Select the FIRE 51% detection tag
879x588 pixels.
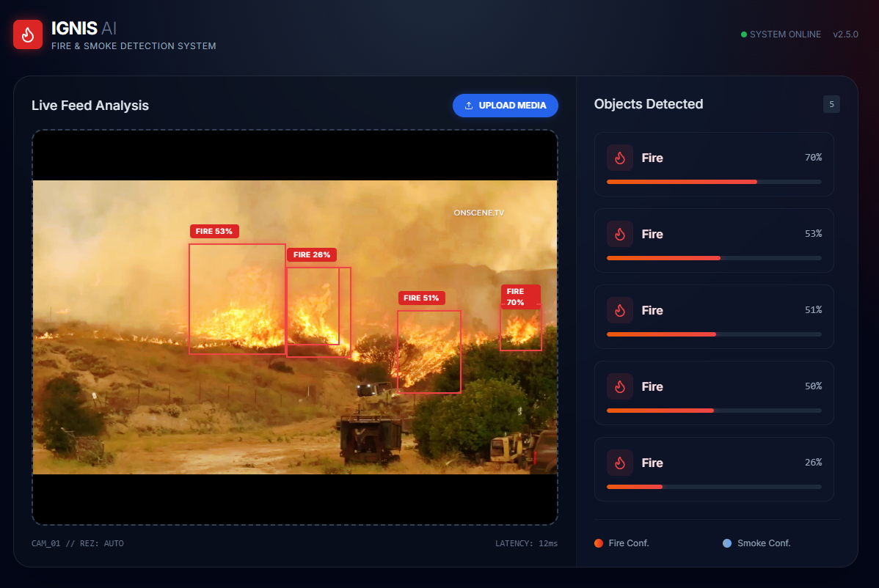422,298
